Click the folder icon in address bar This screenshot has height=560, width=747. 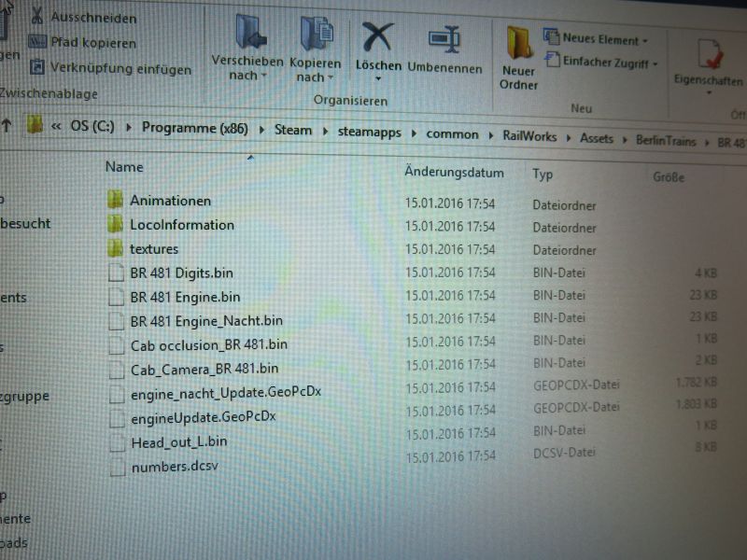click(35, 125)
